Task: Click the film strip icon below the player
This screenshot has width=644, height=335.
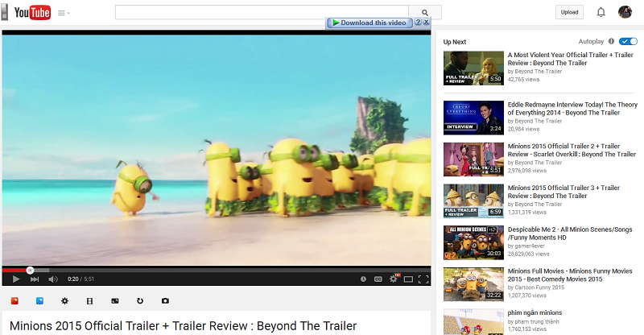Action: click(x=89, y=301)
